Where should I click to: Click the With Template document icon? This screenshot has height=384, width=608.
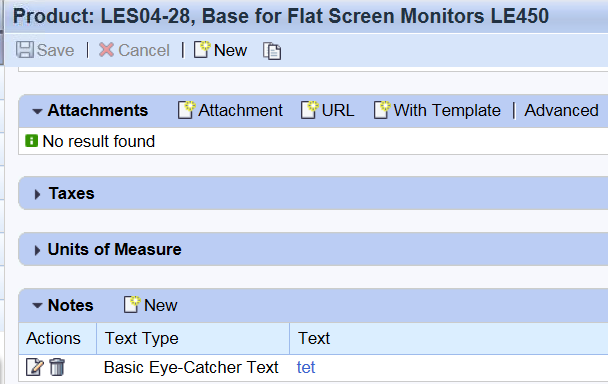382,110
